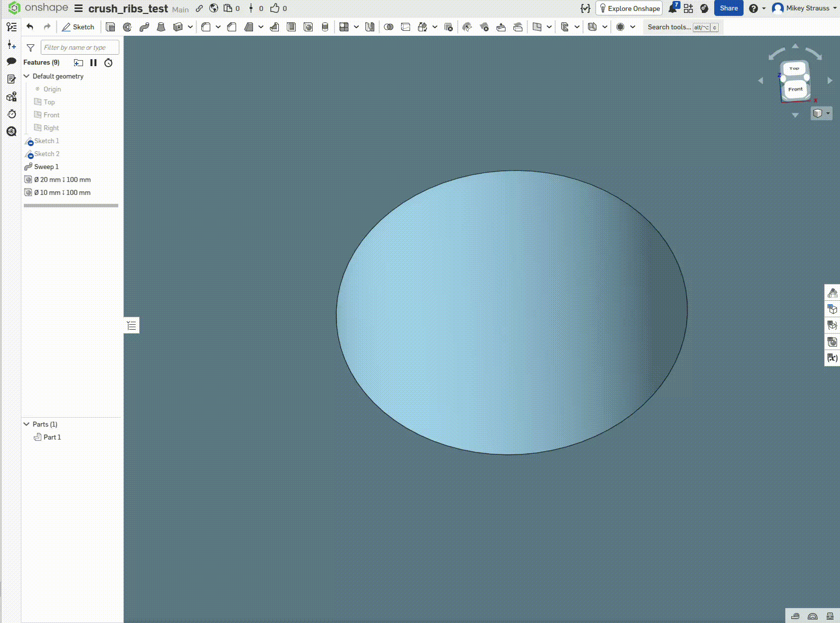Select the Chamfer tool
This screenshot has height=623, width=840.
tap(232, 27)
